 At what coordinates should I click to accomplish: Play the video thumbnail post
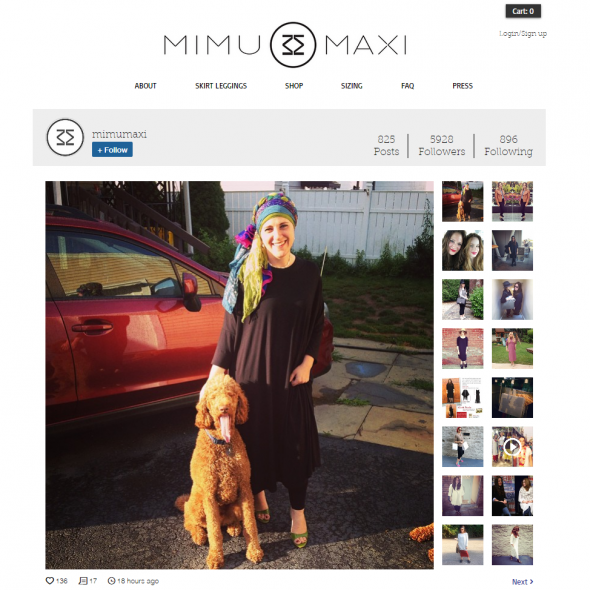(x=512, y=447)
